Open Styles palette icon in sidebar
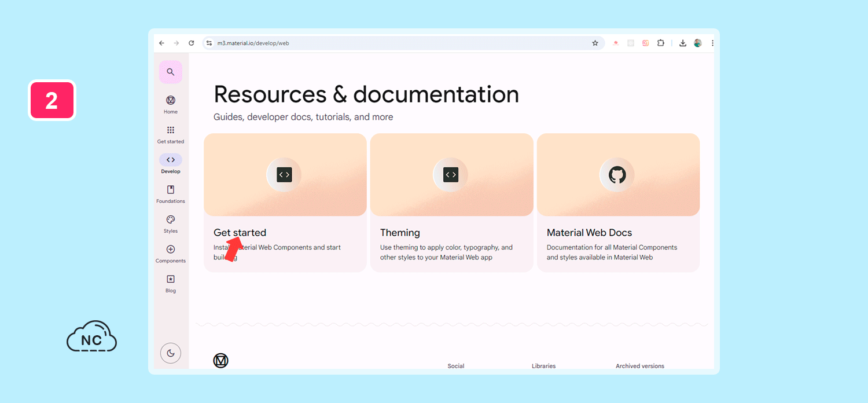This screenshot has height=403, width=868. (x=171, y=219)
